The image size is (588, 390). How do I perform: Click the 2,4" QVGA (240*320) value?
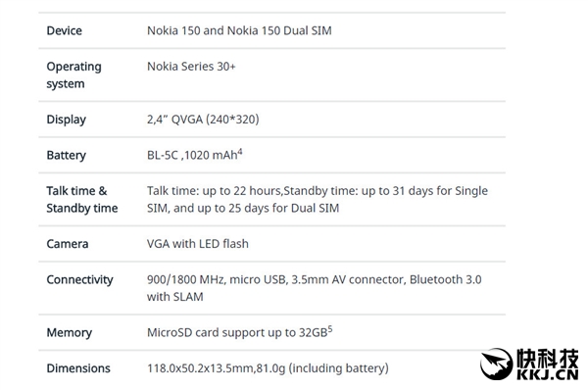(x=203, y=120)
